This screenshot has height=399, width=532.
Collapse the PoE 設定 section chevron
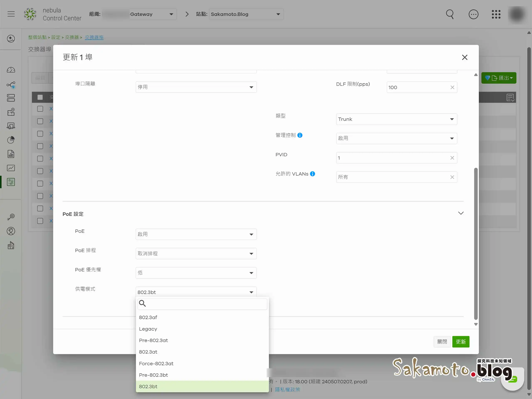[461, 213]
